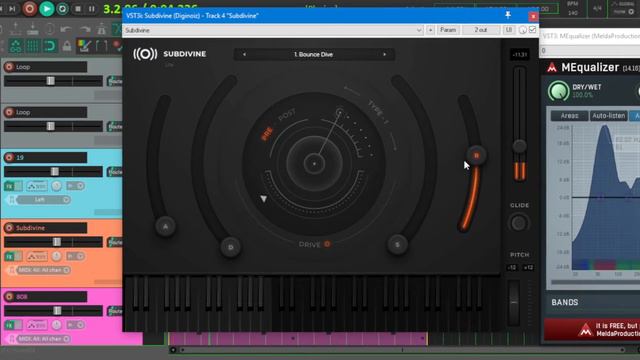
Task: Click the TYPE 1 label on the dial
Action: (378, 111)
